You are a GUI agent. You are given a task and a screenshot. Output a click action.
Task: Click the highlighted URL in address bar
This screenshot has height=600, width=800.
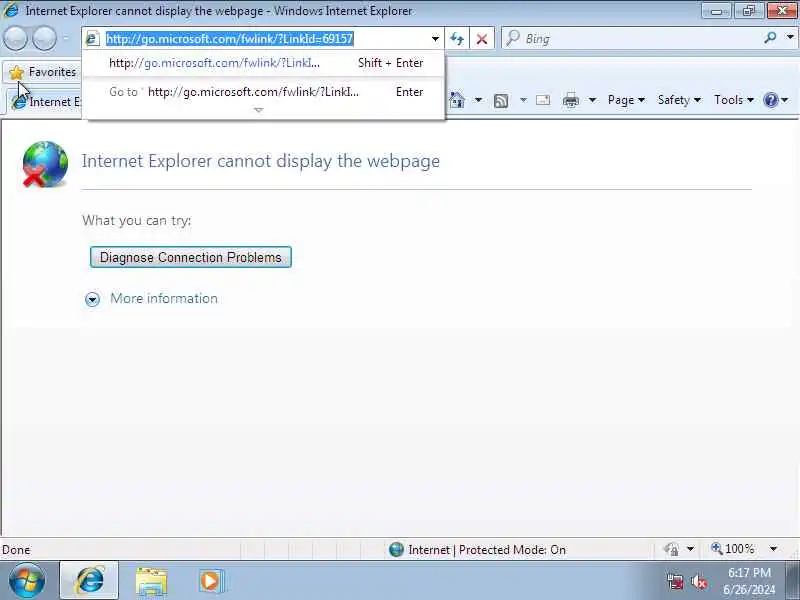[x=230, y=39]
